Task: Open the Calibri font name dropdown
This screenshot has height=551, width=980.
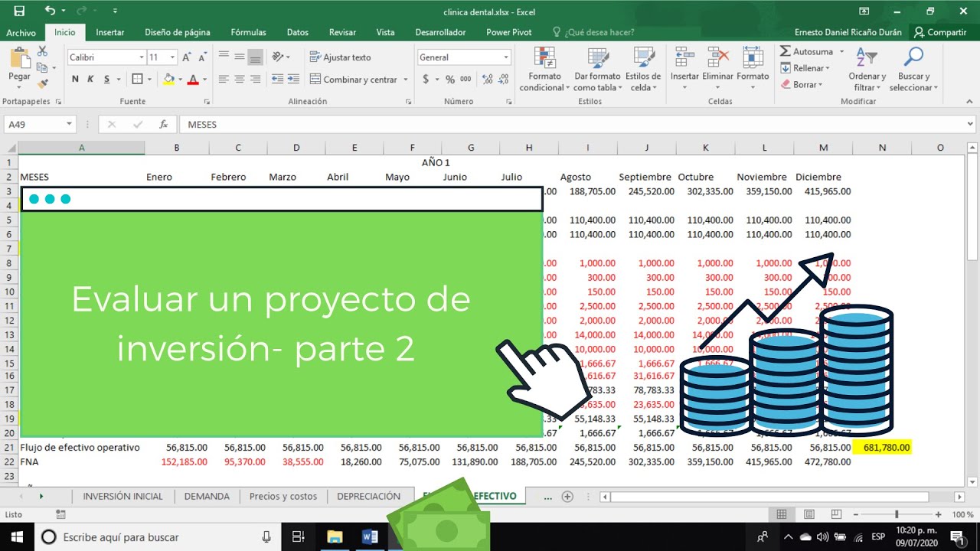Action: click(x=142, y=57)
